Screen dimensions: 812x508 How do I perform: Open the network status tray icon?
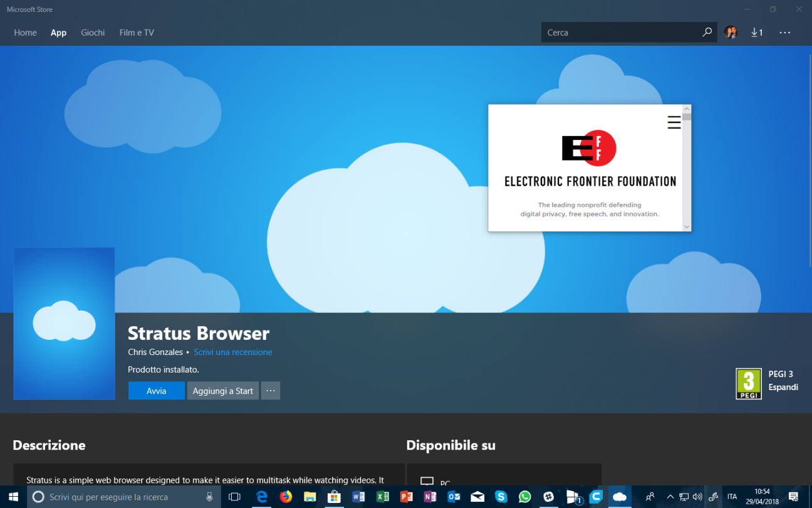pos(684,497)
